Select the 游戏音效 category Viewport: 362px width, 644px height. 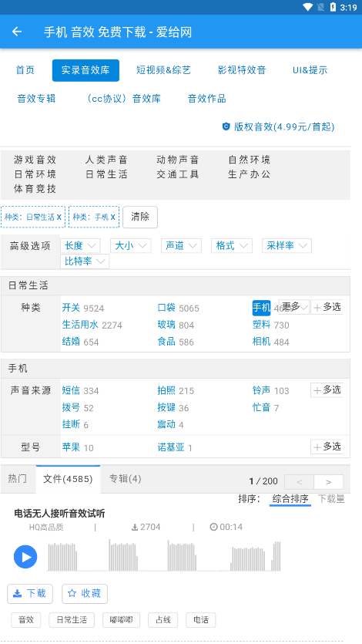(x=35, y=160)
